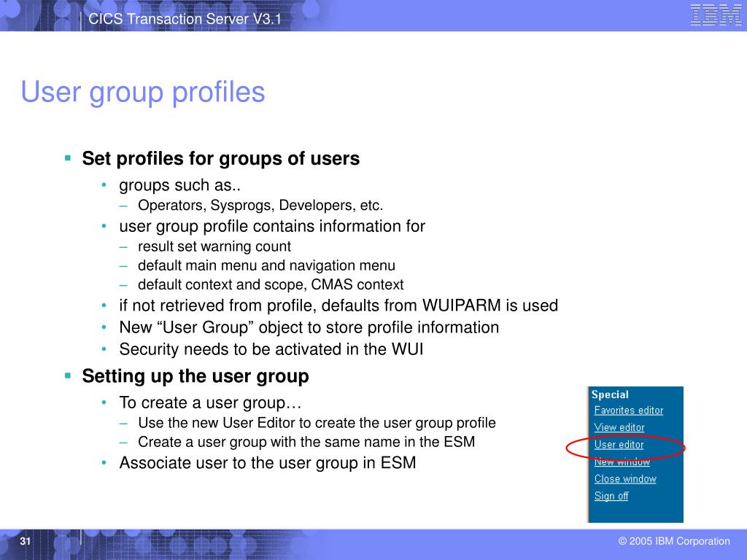Click the Close window link
Image resolution: width=747 pixels, height=560 pixels.
pos(625,478)
